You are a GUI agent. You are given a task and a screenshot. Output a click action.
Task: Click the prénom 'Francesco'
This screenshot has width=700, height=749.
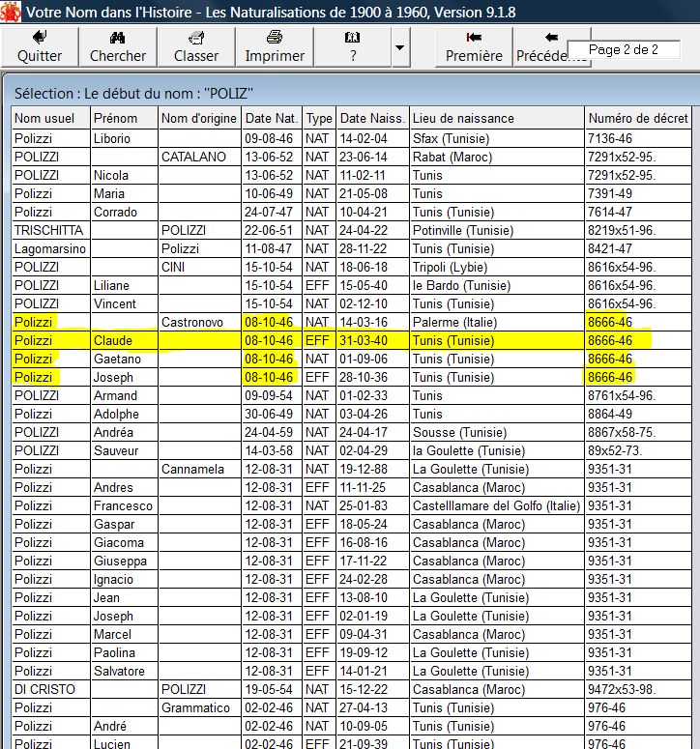123,506
